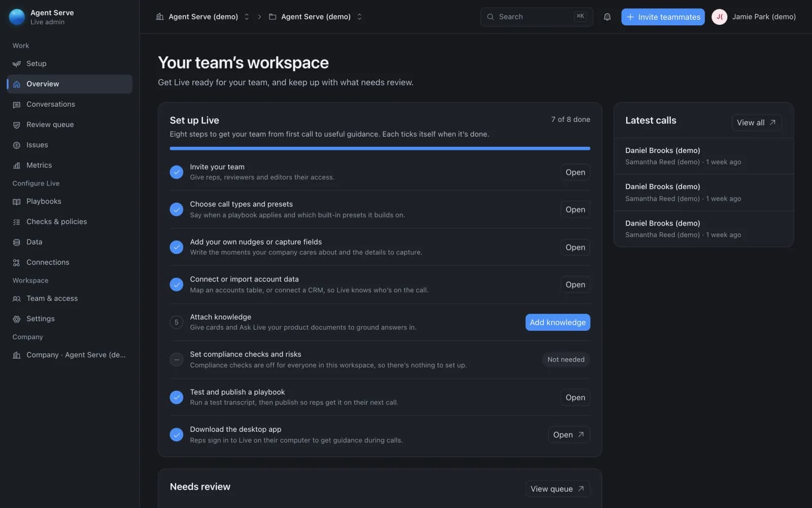812x508 pixels.
Task: Click the Review queue shield icon
Action: [x=17, y=124]
